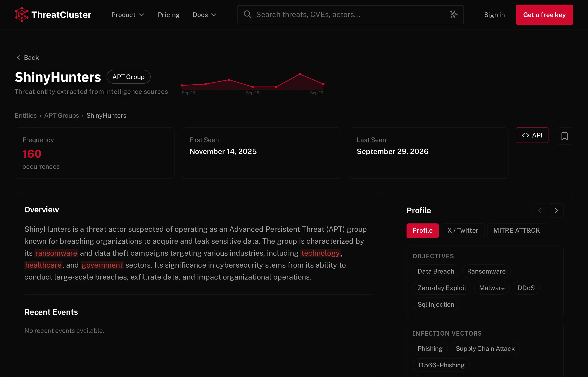Open Entities breadcrumb link
The width and height of the screenshot is (588, 377).
click(26, 116)
